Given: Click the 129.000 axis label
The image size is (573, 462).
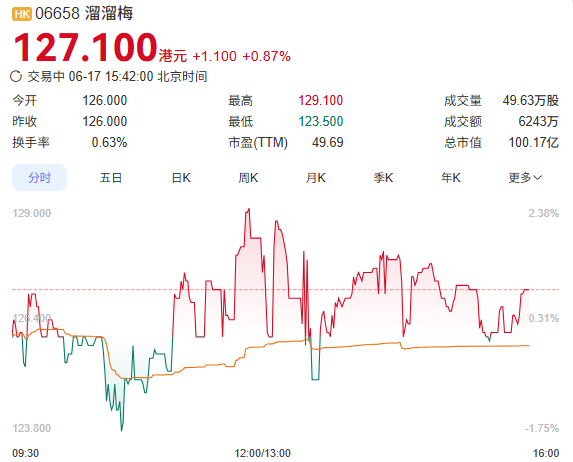Looking at the screenshot, I should tap(32, 213).
